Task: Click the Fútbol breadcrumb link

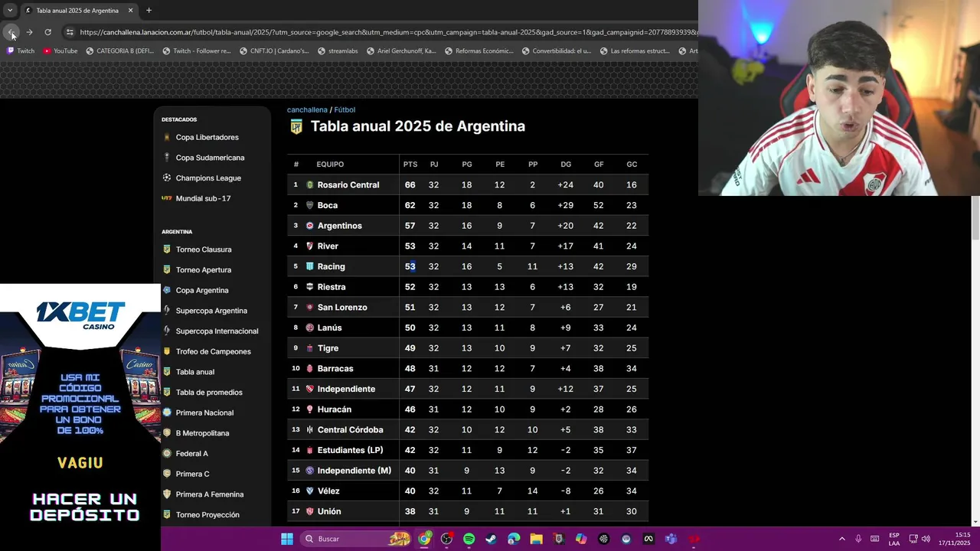Action: (345, 110)
